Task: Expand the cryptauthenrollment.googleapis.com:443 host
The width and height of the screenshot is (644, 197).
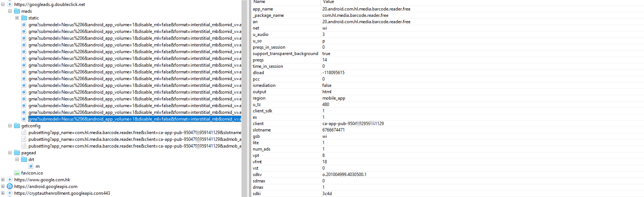Action: pyautogui.click(x=3, y=193)
